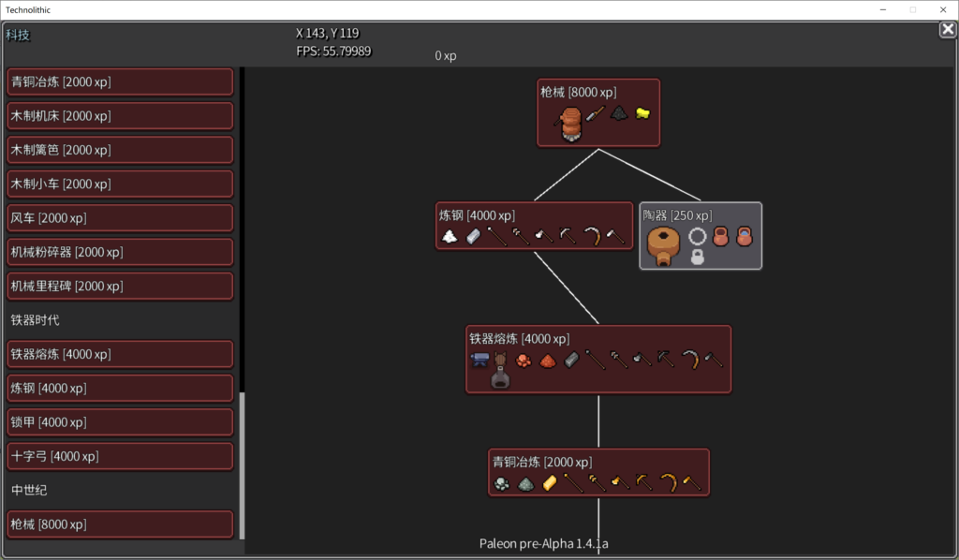The height and width of the screenshot is (560, 959).
Task: Click the 科技 panel title
Action: [18, 36]
